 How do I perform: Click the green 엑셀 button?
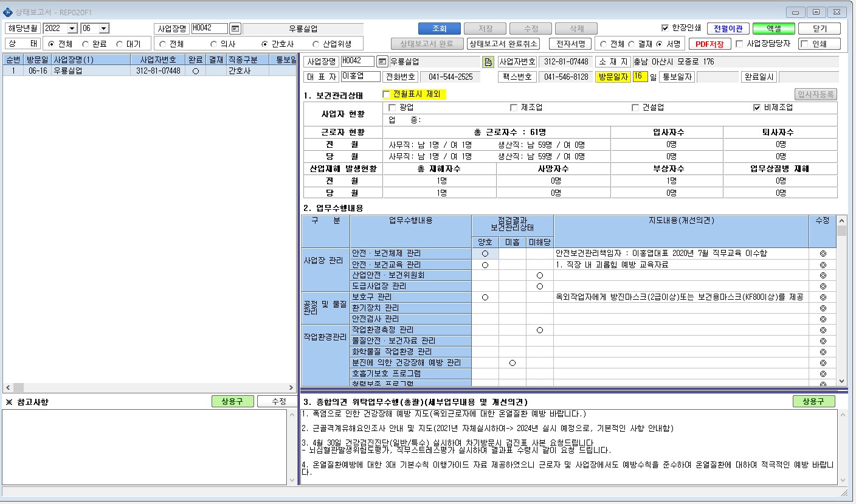[773, 29]
